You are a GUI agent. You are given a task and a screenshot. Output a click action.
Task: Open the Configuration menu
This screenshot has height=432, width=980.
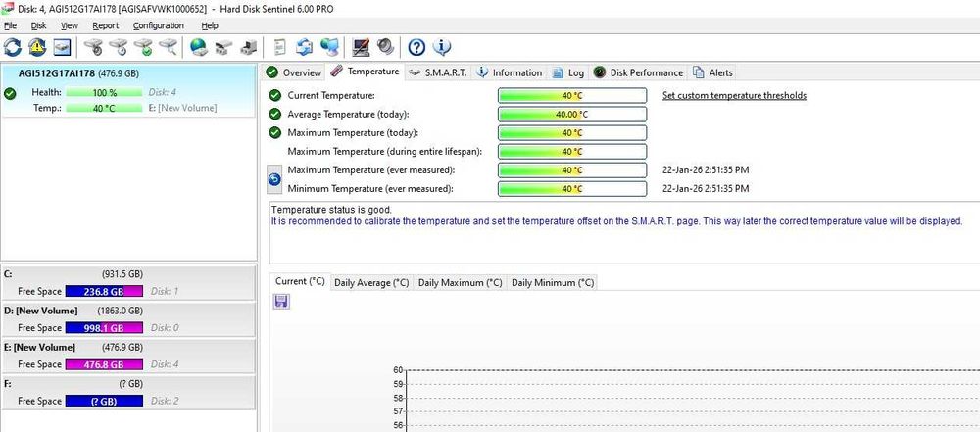[x=159, y=25]
